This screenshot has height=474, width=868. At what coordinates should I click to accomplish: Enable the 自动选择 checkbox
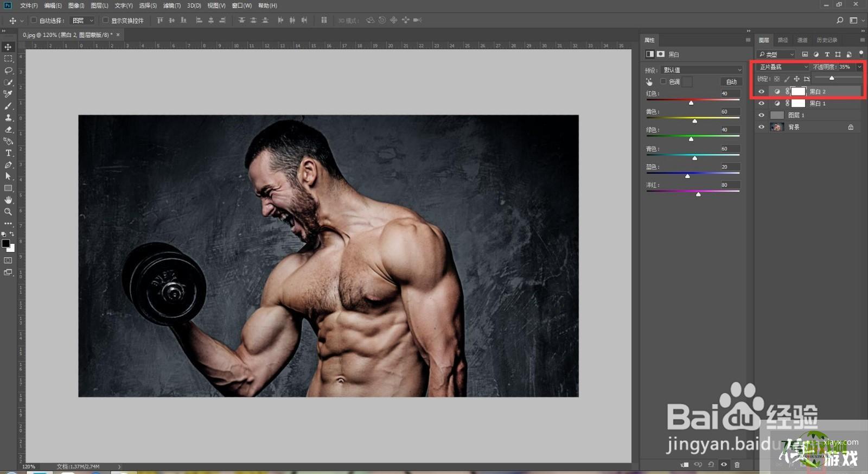click(34, 20)
